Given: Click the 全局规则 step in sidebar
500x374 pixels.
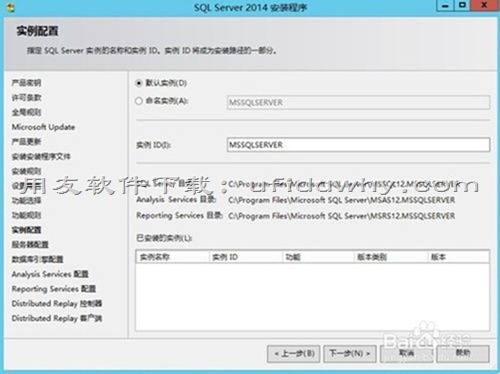Looking at the screenshot, I should pyautogui.click(x=26, y=112).
